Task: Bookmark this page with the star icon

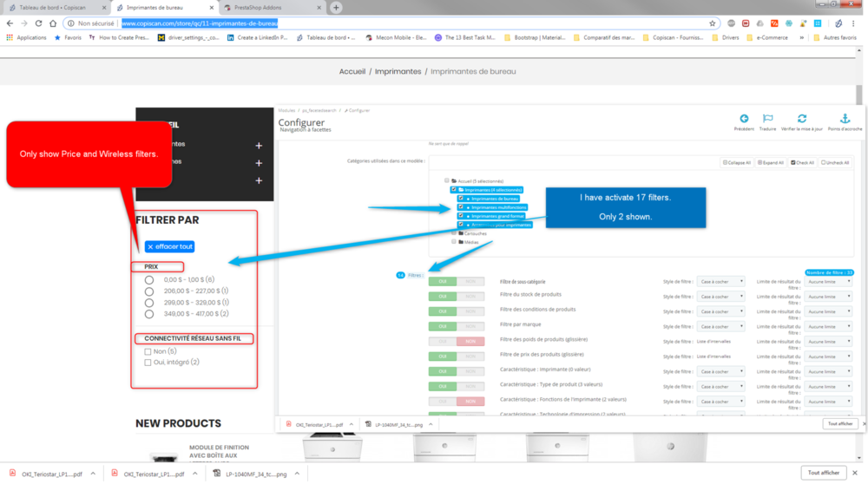Action: [713, 23]
